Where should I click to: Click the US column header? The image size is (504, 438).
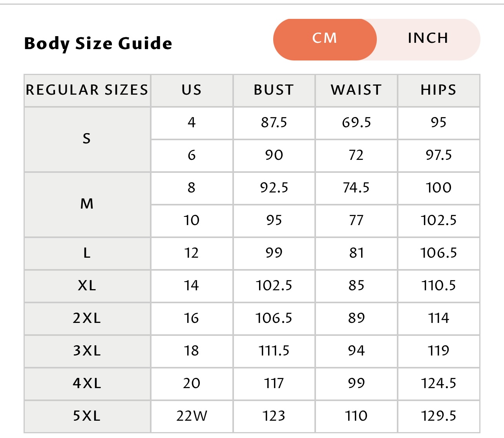pyautogui.click(x=192, y=90)
